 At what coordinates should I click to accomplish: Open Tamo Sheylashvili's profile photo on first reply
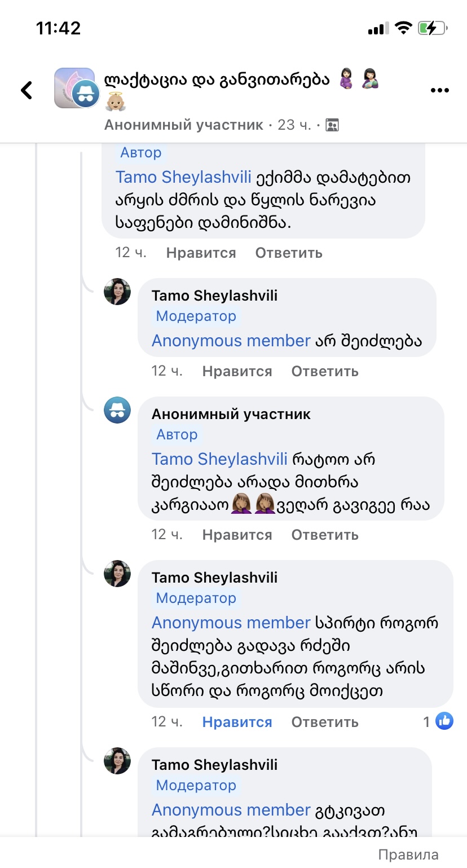(x=117, y=292)
